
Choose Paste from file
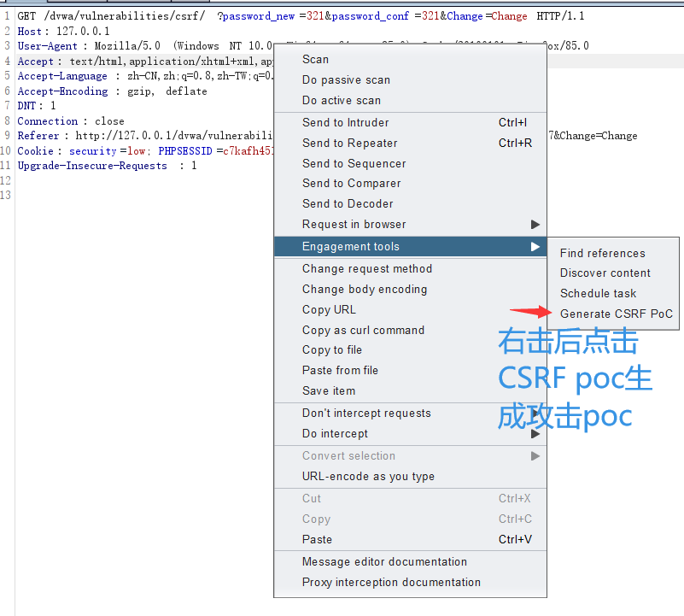pos(410,371)
